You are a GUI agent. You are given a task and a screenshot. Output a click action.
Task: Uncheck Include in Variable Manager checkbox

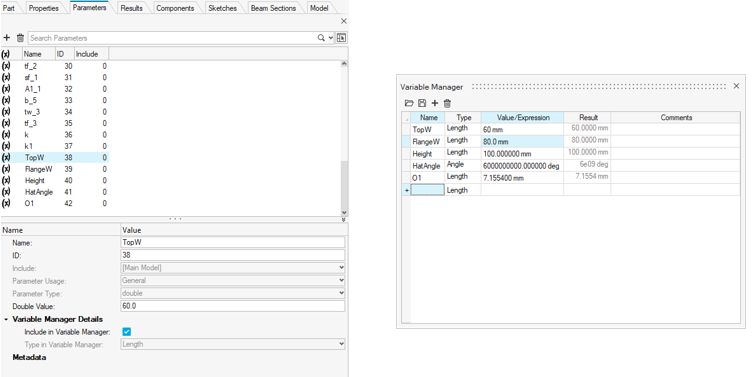[126, 332]
